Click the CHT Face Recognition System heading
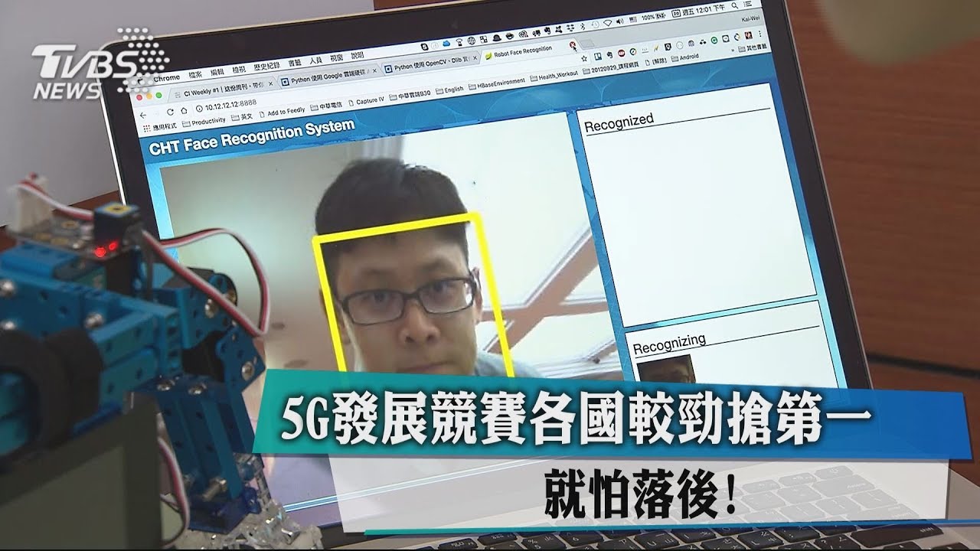The height and width of the screenshot is (551, 980). (x=252, y=138)
